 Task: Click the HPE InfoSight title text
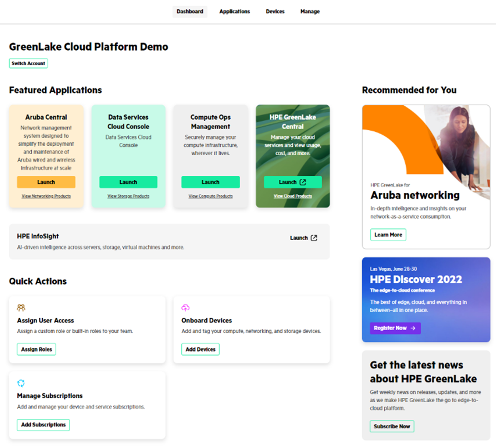[38, 236]
